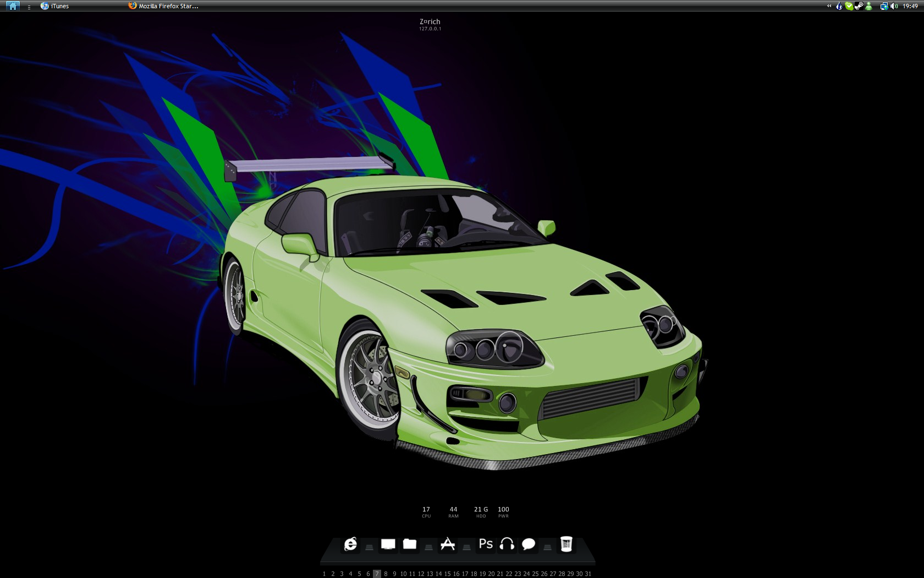
Task: Click the Zurich 127.0.0.1 label
Action: click(x=430, y=25)
